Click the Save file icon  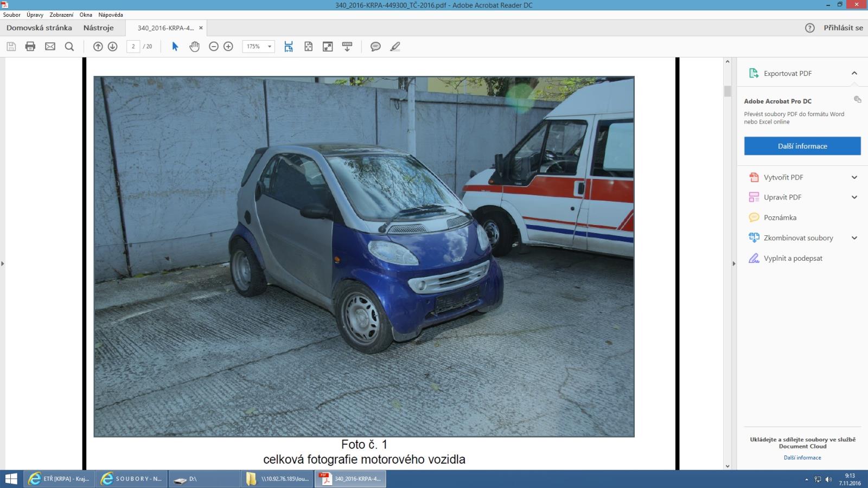click(11, 47)
